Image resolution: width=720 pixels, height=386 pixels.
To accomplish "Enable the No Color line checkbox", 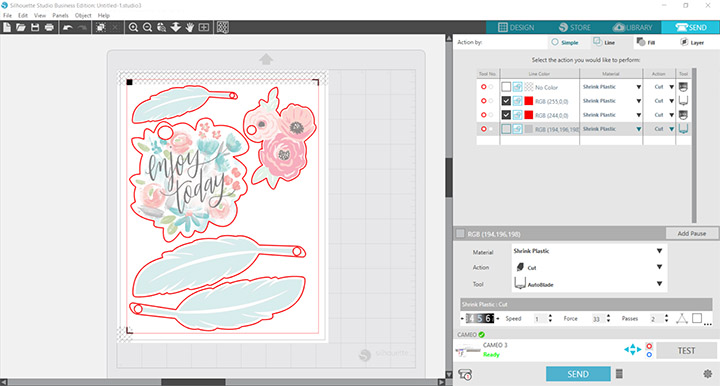I will click(x=506, y=87).
